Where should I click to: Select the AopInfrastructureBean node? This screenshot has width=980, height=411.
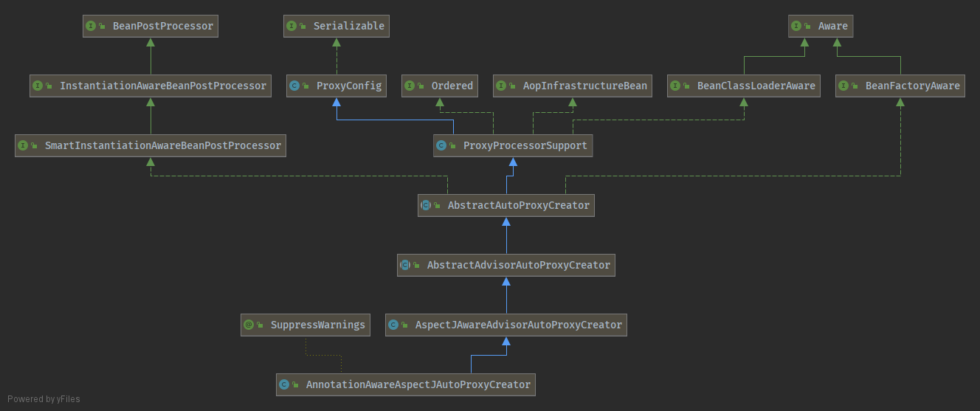[x=573, y=86]
